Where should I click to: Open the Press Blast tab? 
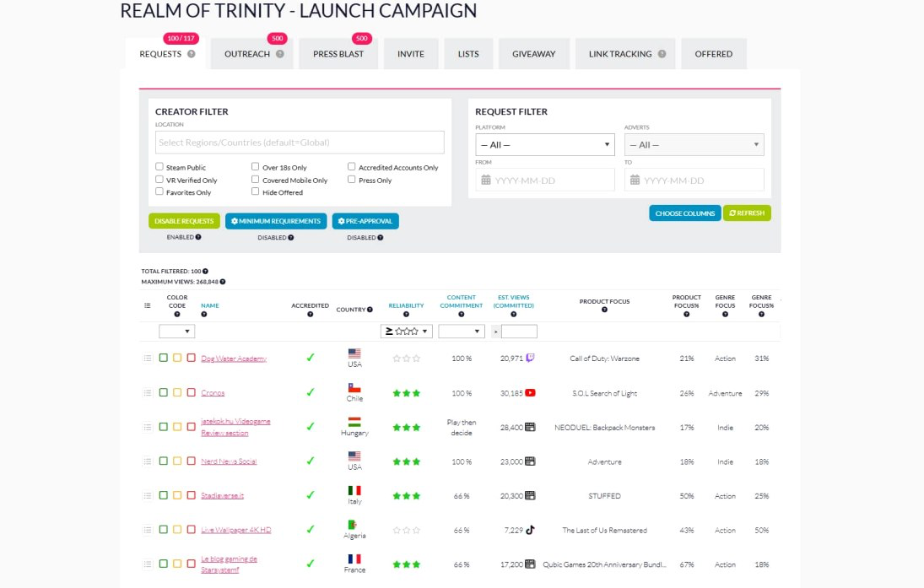(338, 54)
